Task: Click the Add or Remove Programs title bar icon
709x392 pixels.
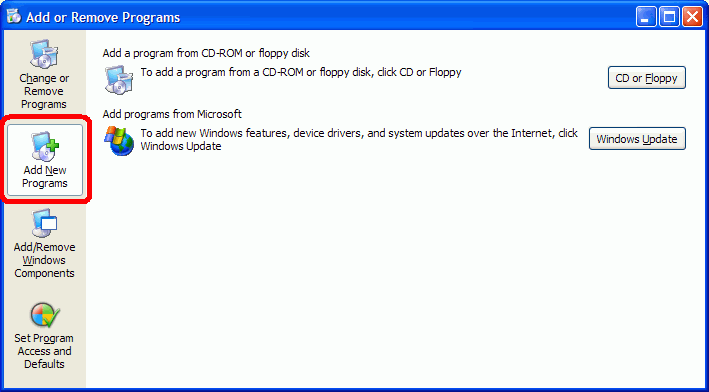Action: click(14, 17)
